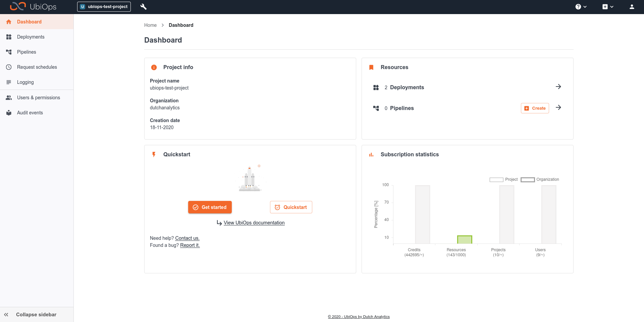Click the Pipelines icon in Resources
644x322 pixels.
pos(376,108)
